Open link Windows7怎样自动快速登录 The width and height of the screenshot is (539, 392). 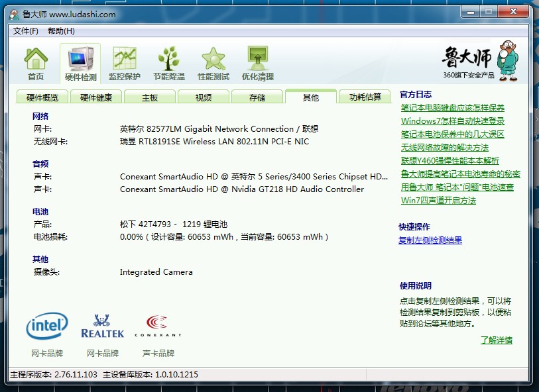point(452,121)
